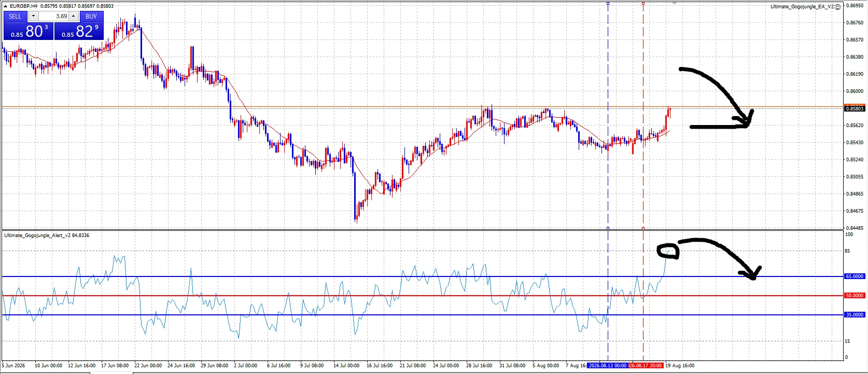Click the 0.86570 price scale value

pos(855,40)
